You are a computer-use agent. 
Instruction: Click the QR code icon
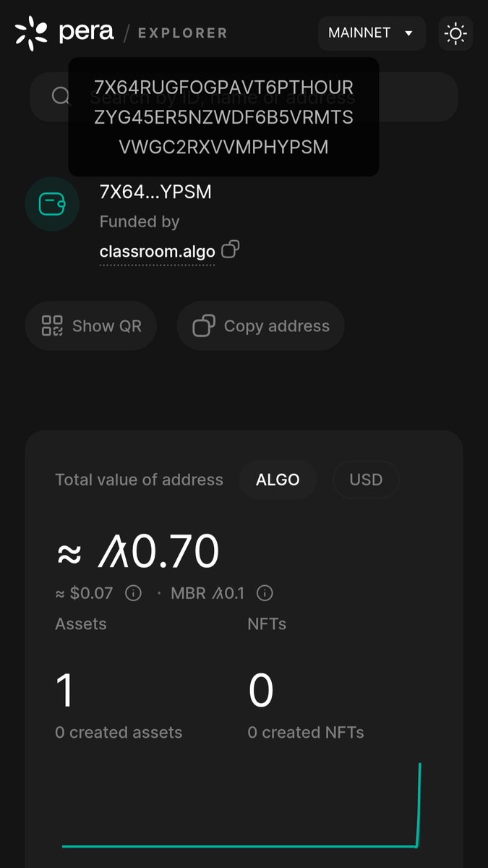pyautogui.click(x=52, y=326)
